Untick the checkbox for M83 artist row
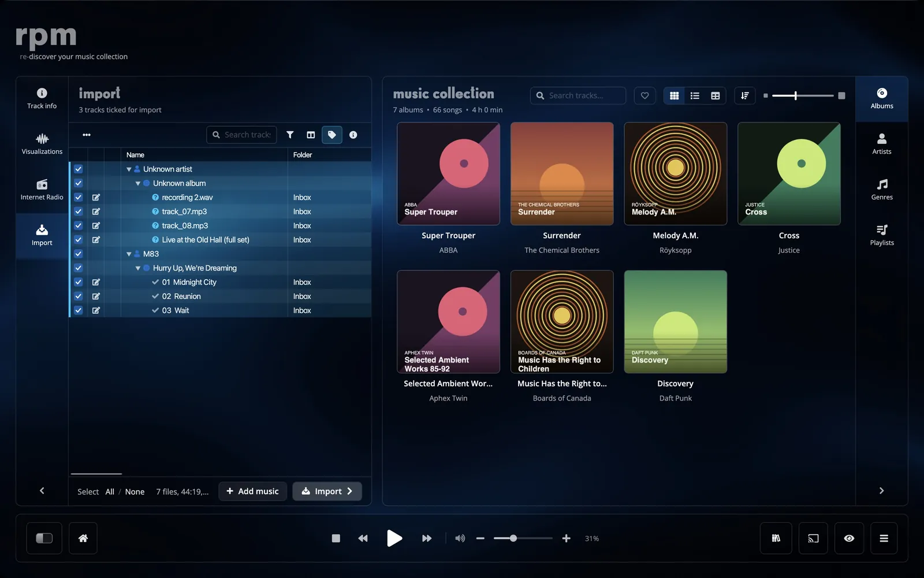This screenshot has width=924, height=578. click(79, 254)
